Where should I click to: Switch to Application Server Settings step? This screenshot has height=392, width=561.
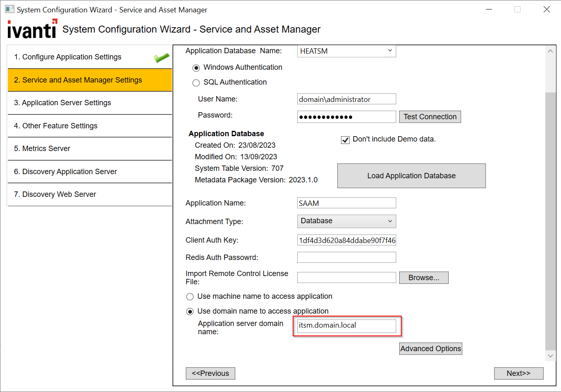pyautogui.click(x=90, y=102)
